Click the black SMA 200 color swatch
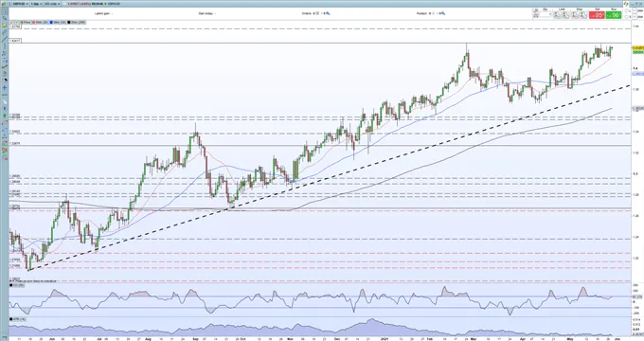 pos(68,22)
